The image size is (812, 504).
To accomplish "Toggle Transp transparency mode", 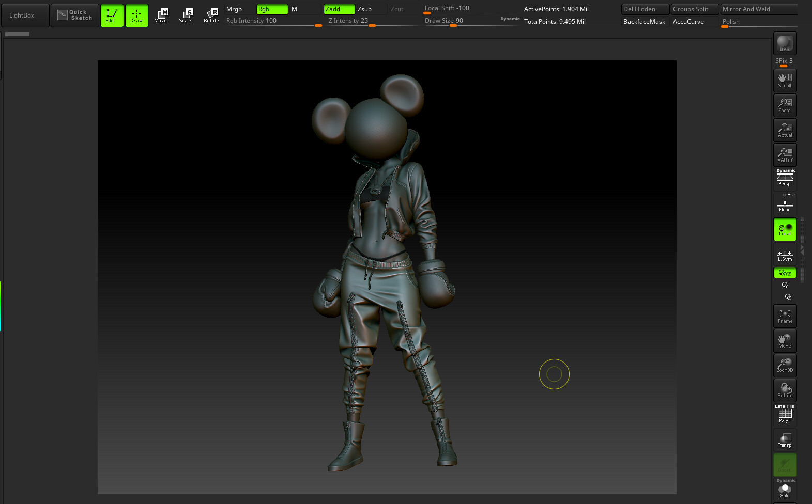I will [x=785, y=440].
